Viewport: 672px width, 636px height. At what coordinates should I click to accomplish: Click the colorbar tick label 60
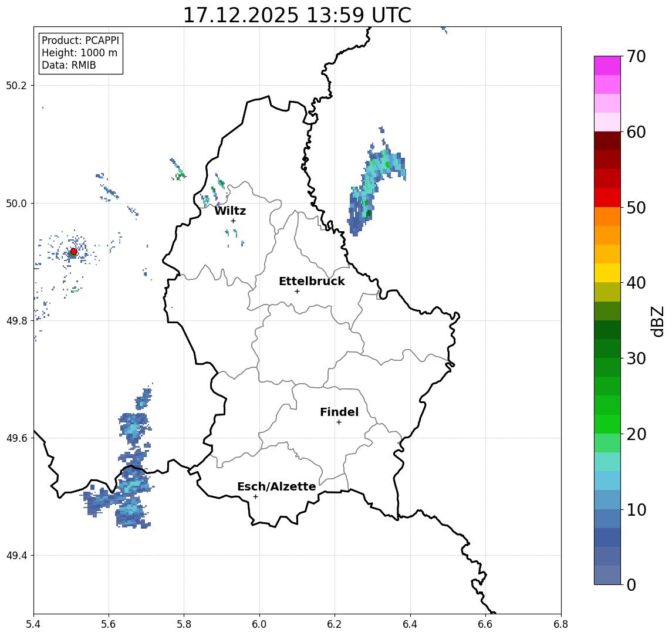pos(636,132)
